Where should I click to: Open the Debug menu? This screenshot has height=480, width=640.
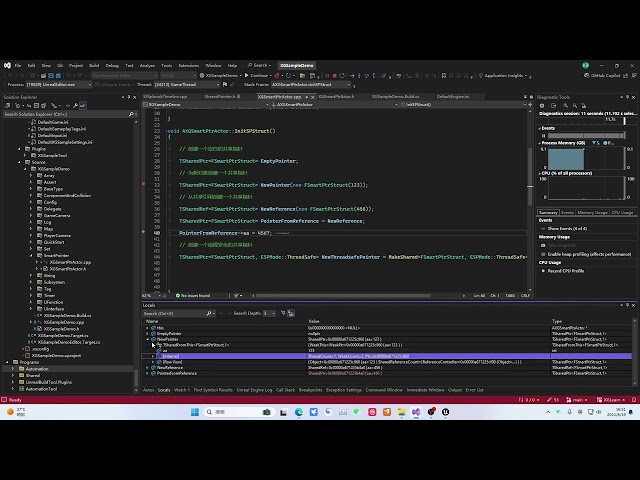coord(112,65)
